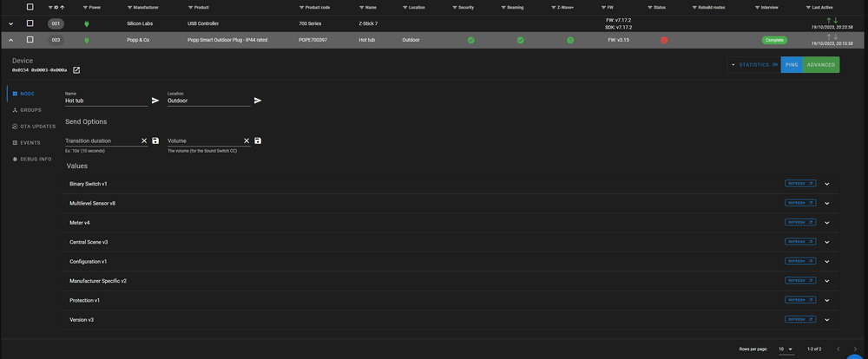Image resolution: width=868 pixels, height=359 pixels.
Task: Focus the Transition duration input
Action: (102, 141)
